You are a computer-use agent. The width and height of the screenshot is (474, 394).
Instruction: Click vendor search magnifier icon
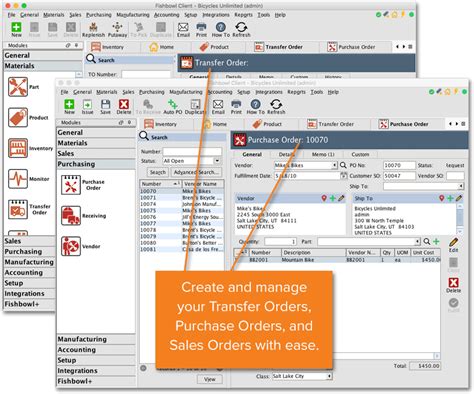click(x=343, y=165)
